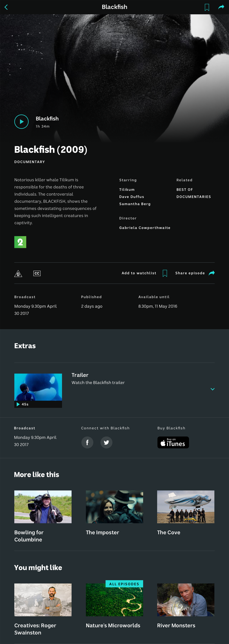Click the Add to watchlist label

click(139, 273)
